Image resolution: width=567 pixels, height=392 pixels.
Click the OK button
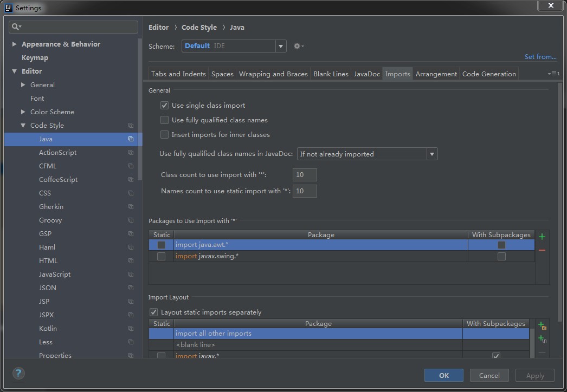pos(444,375)
